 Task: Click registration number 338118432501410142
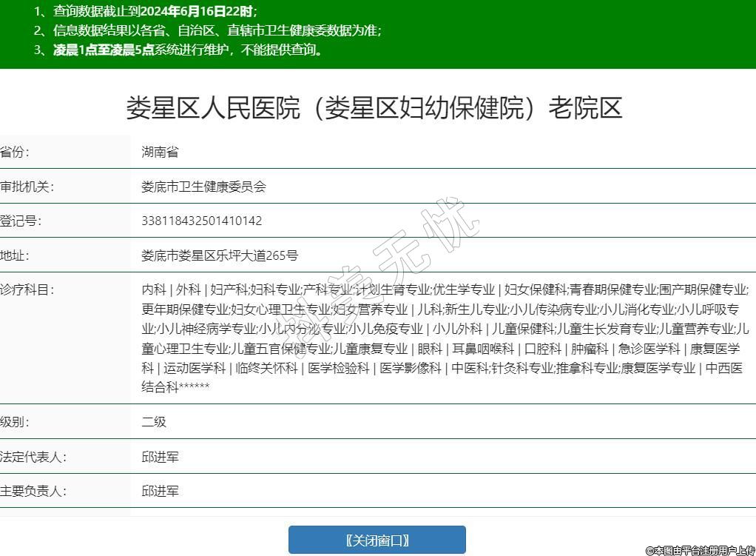pos(201,221)
